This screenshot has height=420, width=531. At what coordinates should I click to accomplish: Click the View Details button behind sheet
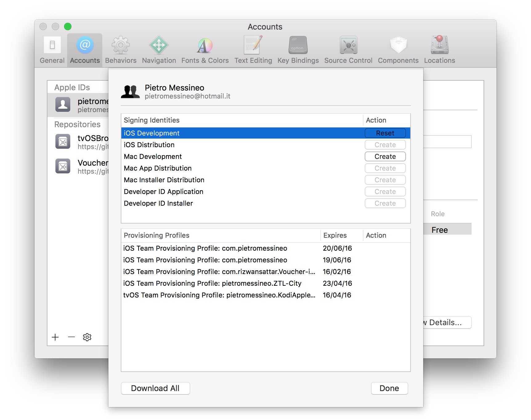tap(447, 322)
